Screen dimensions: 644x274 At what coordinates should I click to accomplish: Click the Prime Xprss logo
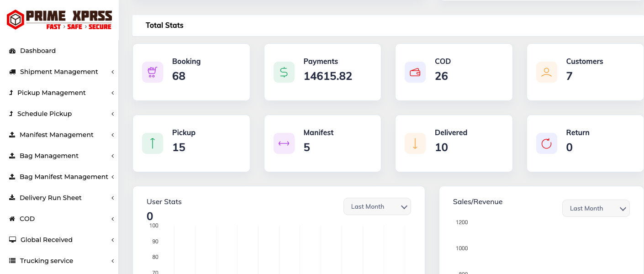[x=59, y=18]
